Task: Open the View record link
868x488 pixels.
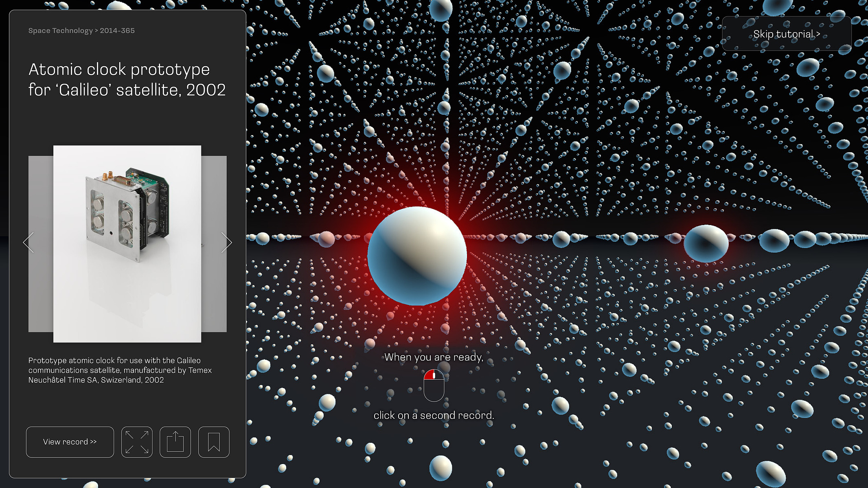Action: pyautogui.click(x=70, y=442)
